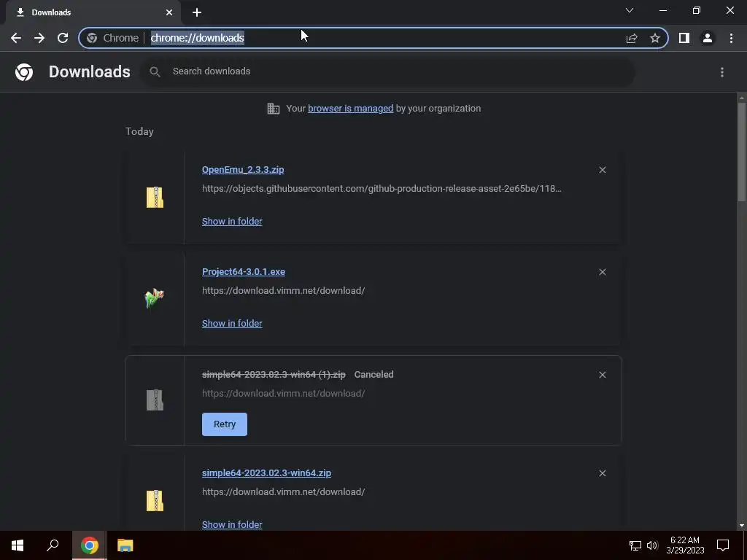Click the Search downloads field
The width and height of the screenshot is (747, 560).
click(x=387, y=71)
